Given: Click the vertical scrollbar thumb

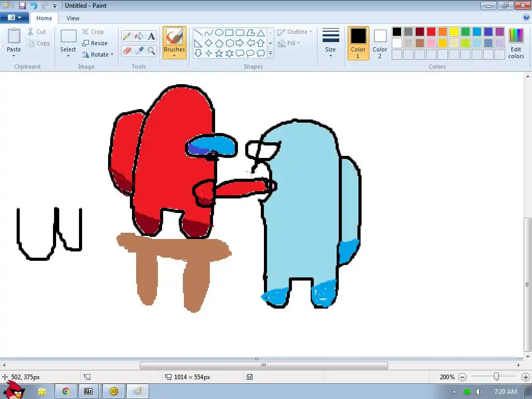Looking at the screenshot, I should pyautogui.click(x=527, y=285).
